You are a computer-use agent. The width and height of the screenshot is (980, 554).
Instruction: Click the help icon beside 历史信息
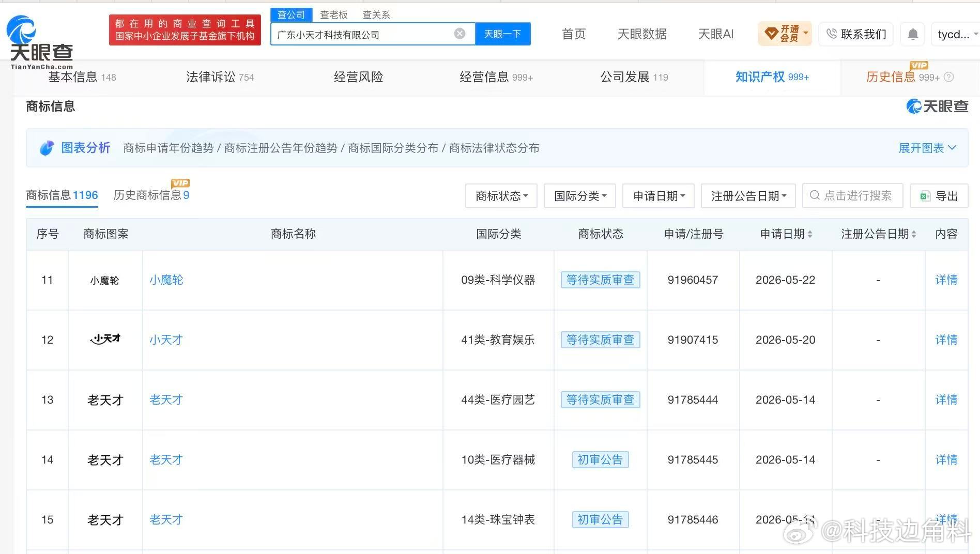(x=948, y=77)
